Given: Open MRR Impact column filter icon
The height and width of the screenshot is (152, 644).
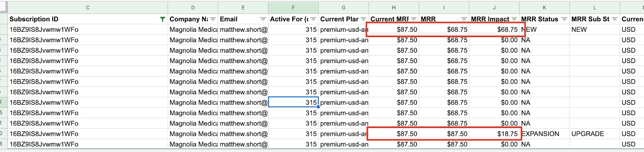Looking at the screenshot, I should coord(514,19).
